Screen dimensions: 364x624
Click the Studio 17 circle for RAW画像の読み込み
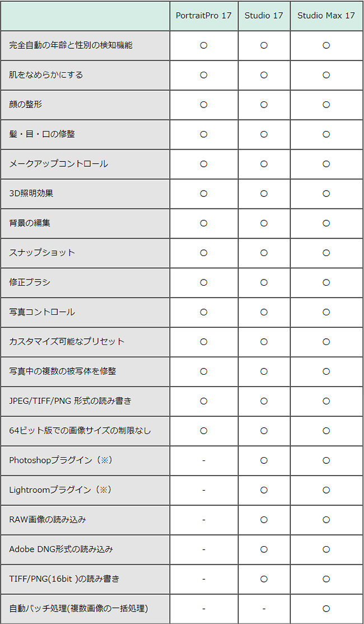(x=264, y=519)
